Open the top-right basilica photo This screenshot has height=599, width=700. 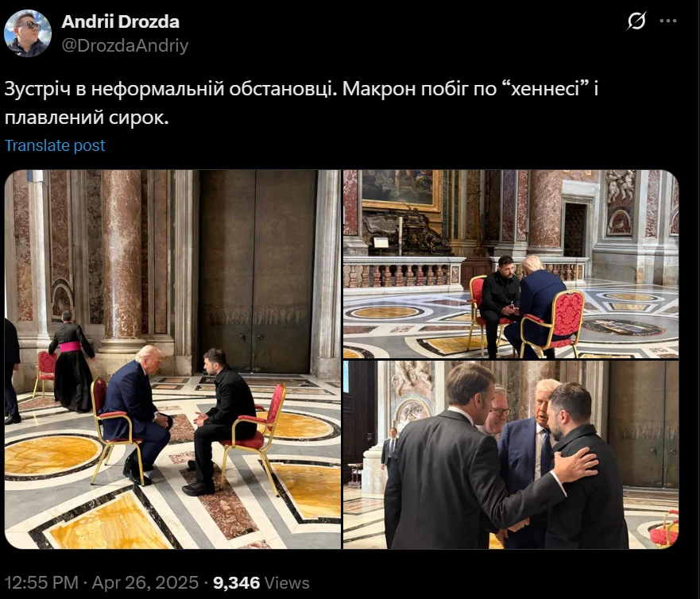(x=511, y=265)
